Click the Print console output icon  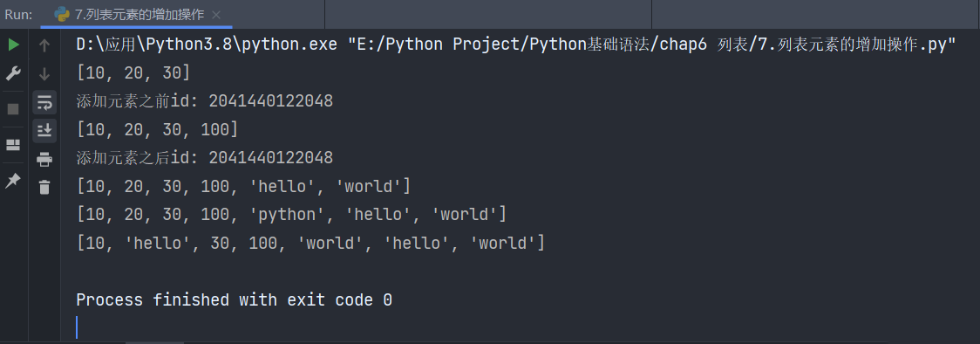pos(44,160)
